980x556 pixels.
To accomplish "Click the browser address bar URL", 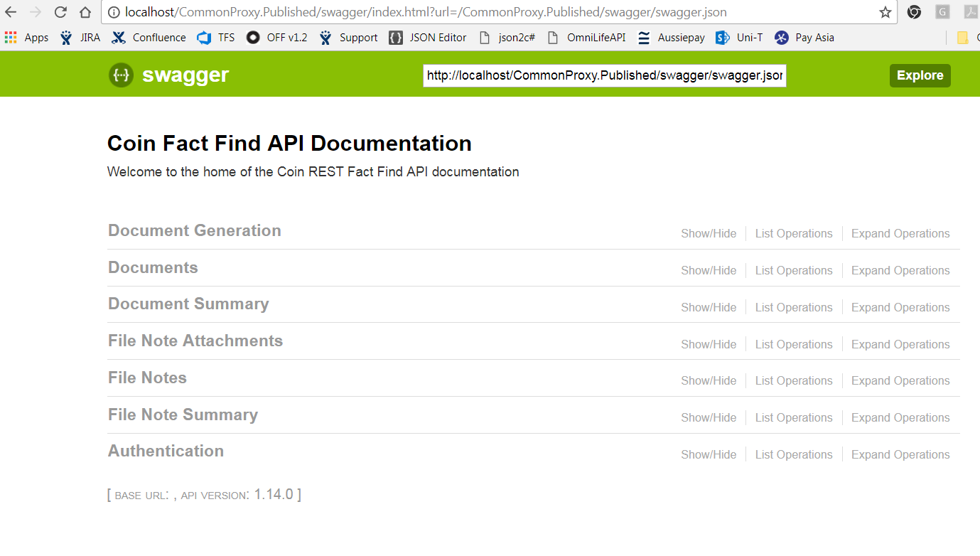I will pos(426,12).
